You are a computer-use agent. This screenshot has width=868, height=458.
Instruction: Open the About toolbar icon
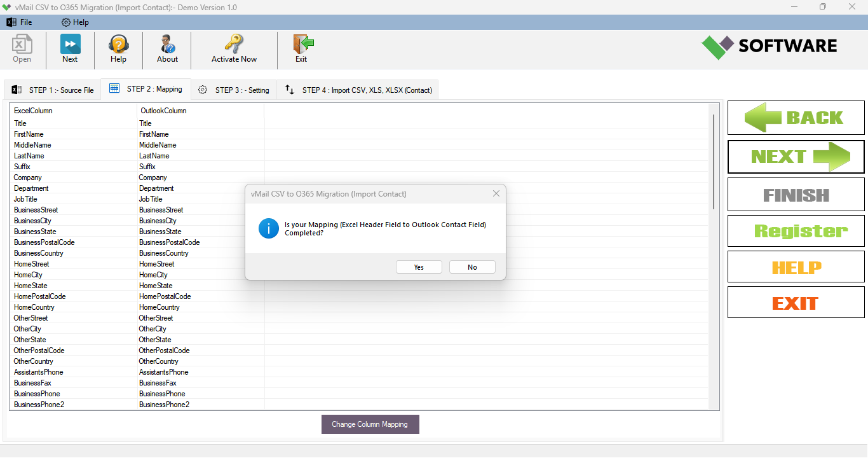[167, 49]
